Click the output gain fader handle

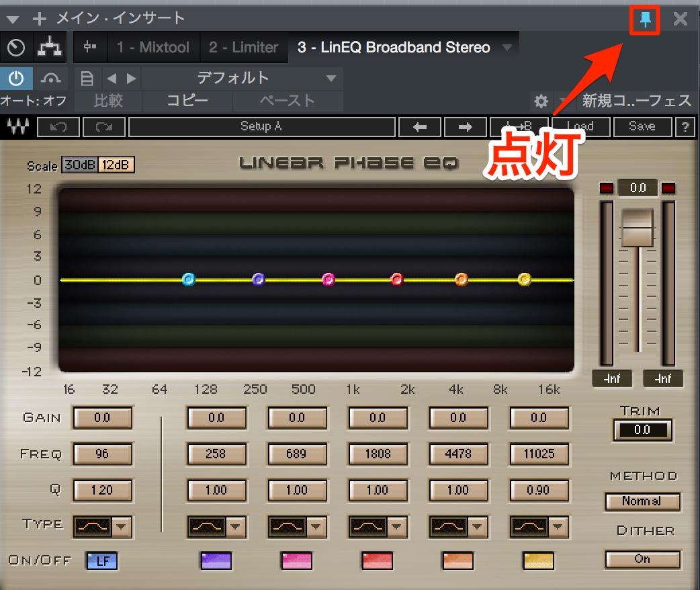click(x=638, y=228)
